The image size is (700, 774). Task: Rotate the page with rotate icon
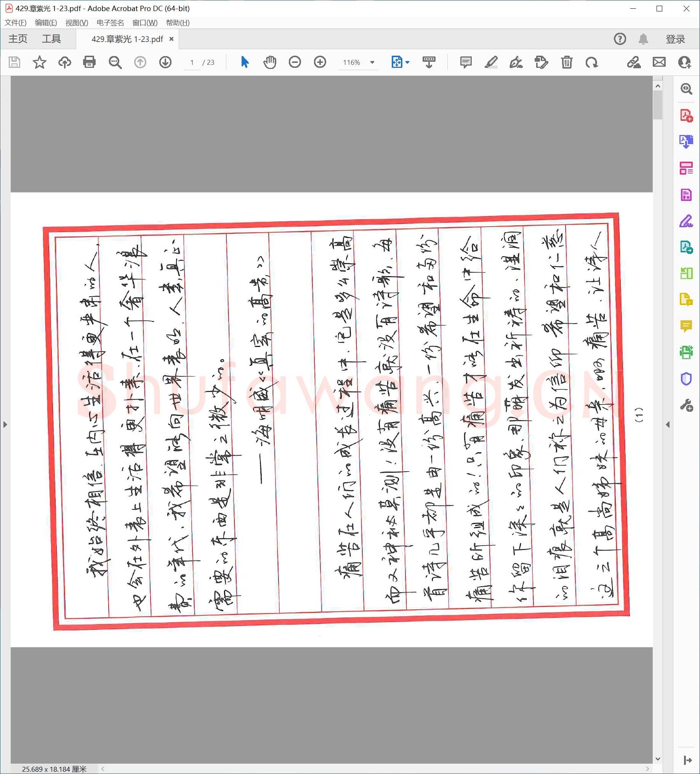pyautogui.click(x=591, y=62)
